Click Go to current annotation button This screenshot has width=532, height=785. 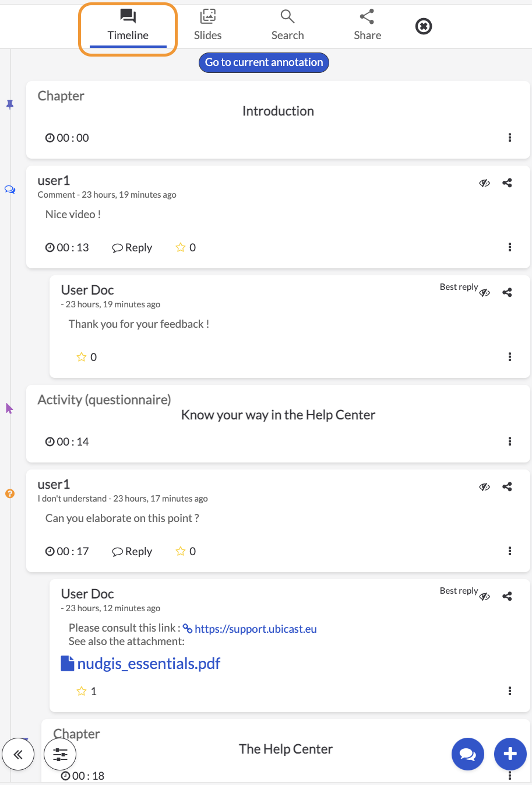pos(264,62)
